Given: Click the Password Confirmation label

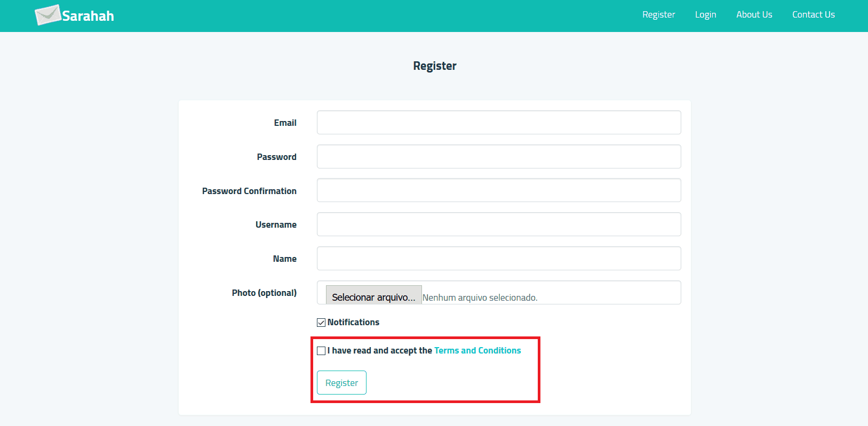Looking at the screenshot, I should 249,191.
